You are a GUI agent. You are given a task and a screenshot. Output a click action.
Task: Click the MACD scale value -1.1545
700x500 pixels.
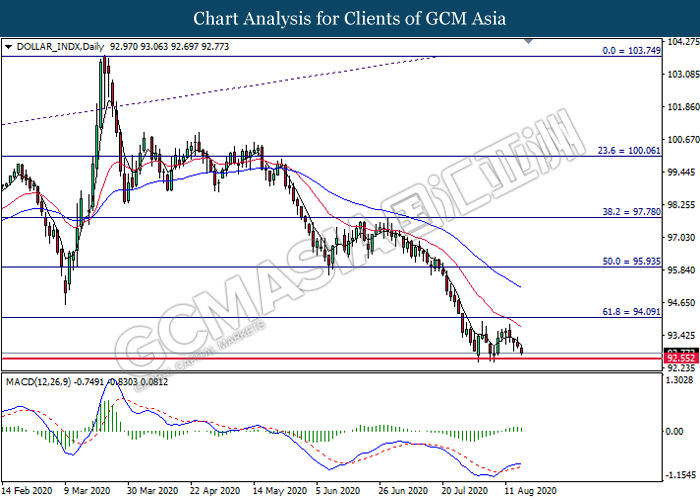(680, 475)
